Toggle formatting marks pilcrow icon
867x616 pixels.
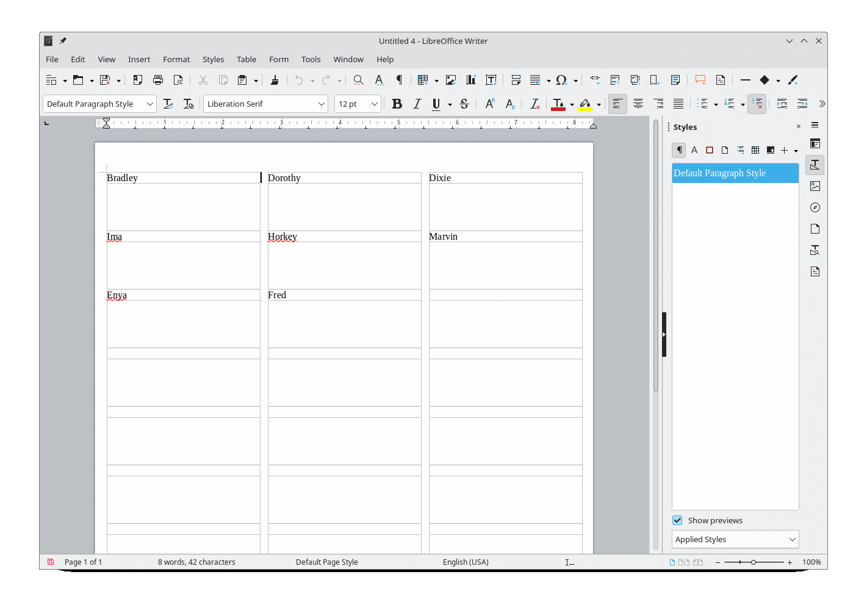tap(399, 80)
